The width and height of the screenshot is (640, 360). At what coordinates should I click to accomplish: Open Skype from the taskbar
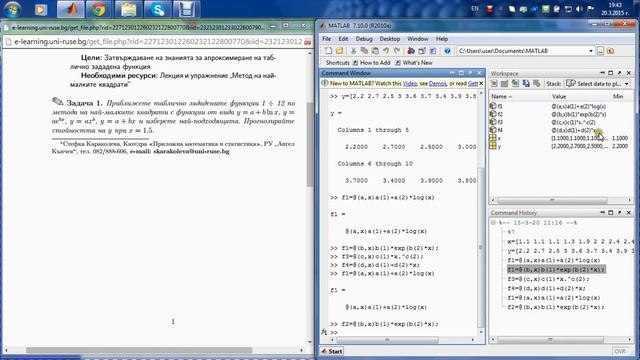[x=157, y=9]
